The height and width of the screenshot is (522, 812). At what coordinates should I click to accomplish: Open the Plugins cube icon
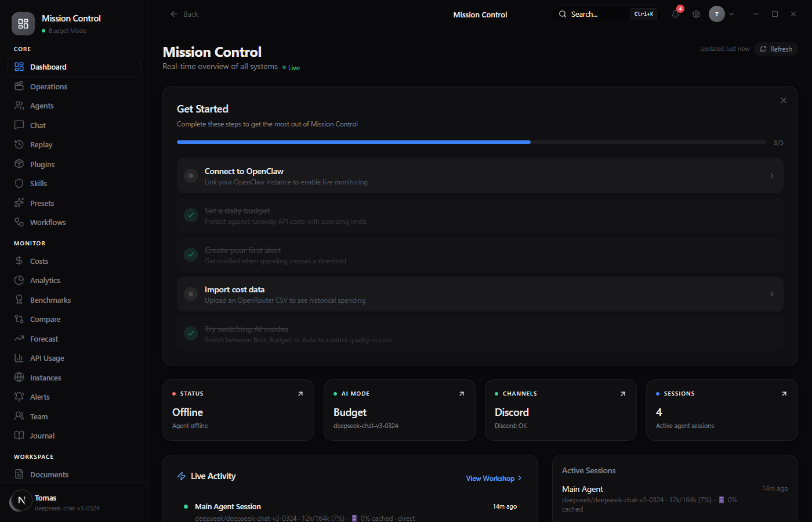click(19, 164)
